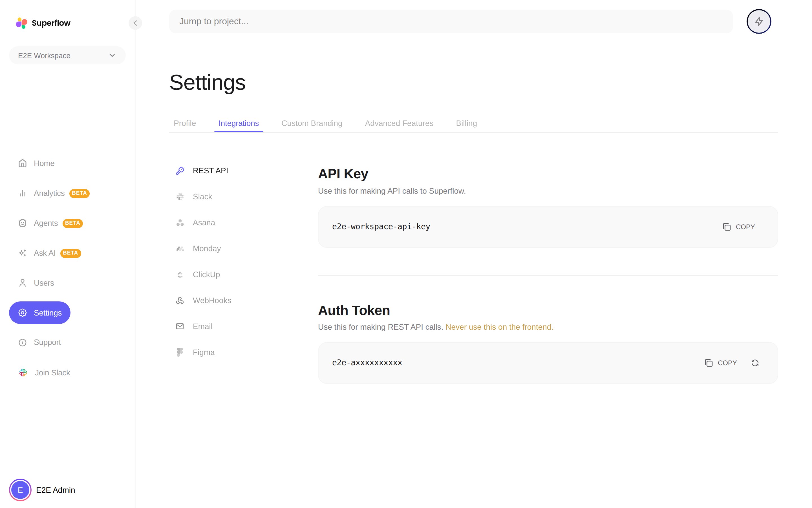Click the Support info icon

point(23,342)
